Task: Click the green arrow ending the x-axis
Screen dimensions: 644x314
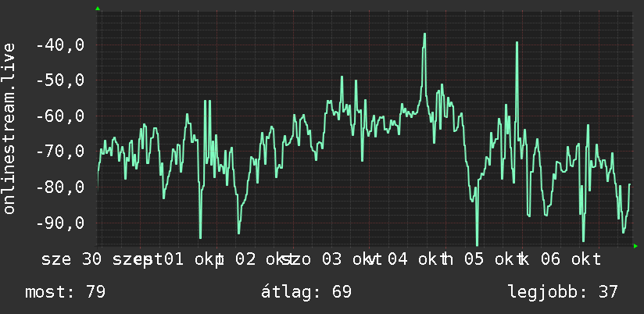Action: [635, 246]
